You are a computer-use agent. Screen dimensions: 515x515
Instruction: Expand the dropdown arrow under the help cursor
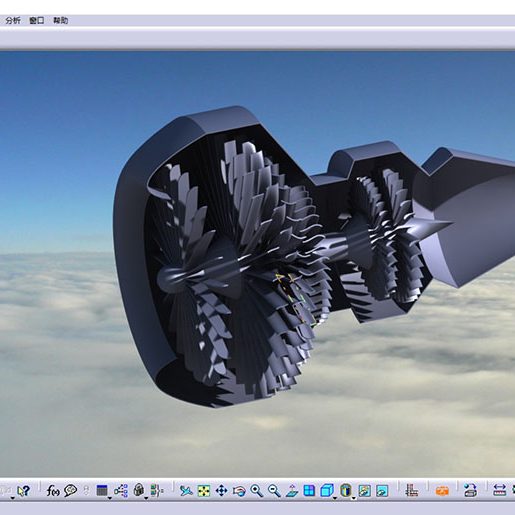pyautogui.click(x=13, y=498)
